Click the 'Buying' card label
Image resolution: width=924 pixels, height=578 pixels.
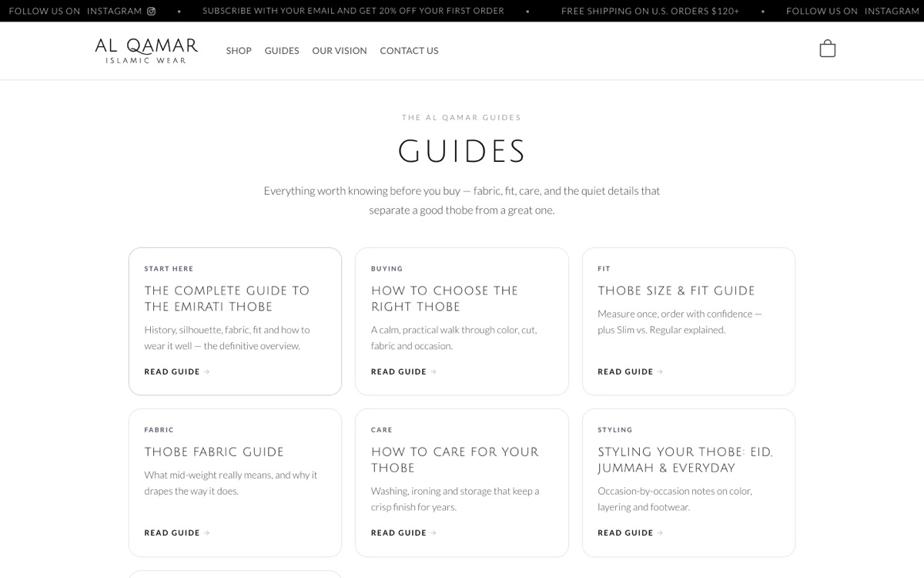pyautogui.click(x=387, y=269)
